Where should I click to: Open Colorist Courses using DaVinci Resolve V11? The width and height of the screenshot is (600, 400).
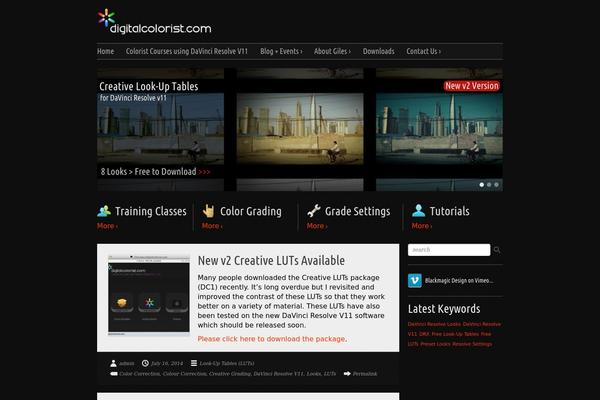(x=187, y=51)
